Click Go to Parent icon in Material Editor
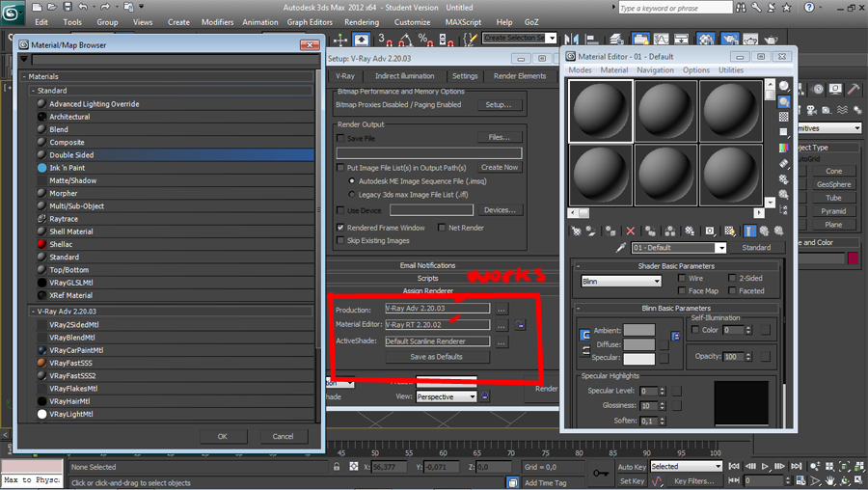Image resolution: width=868 pixels, height=490 pixels. click(765, 231)
